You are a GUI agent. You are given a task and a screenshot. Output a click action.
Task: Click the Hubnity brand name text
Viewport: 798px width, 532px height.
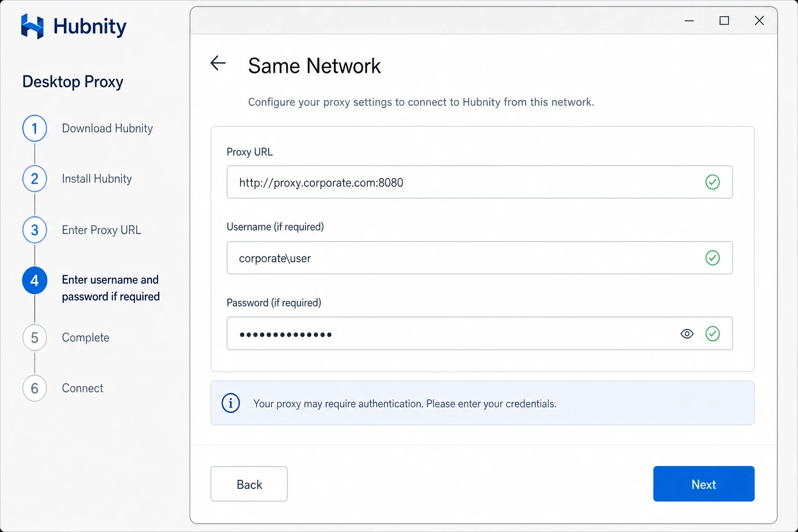click(90, 26)
